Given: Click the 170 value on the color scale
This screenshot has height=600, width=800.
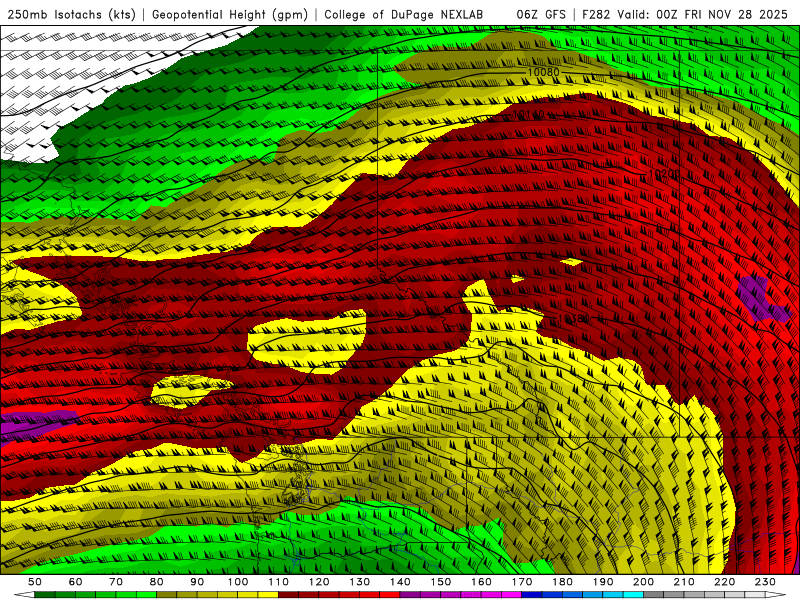Looking at the screenshot, I should 522,582.
